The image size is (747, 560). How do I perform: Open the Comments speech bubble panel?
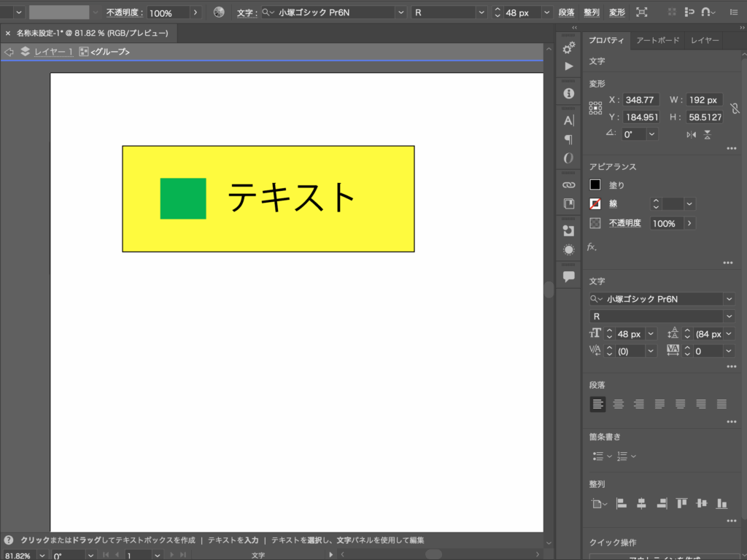(x=569, y=276)
